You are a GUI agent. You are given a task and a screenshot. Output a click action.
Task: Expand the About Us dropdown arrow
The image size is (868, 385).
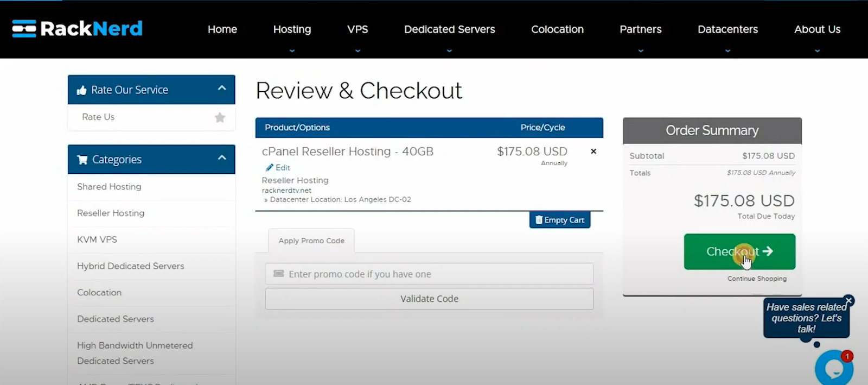(817, 51)
